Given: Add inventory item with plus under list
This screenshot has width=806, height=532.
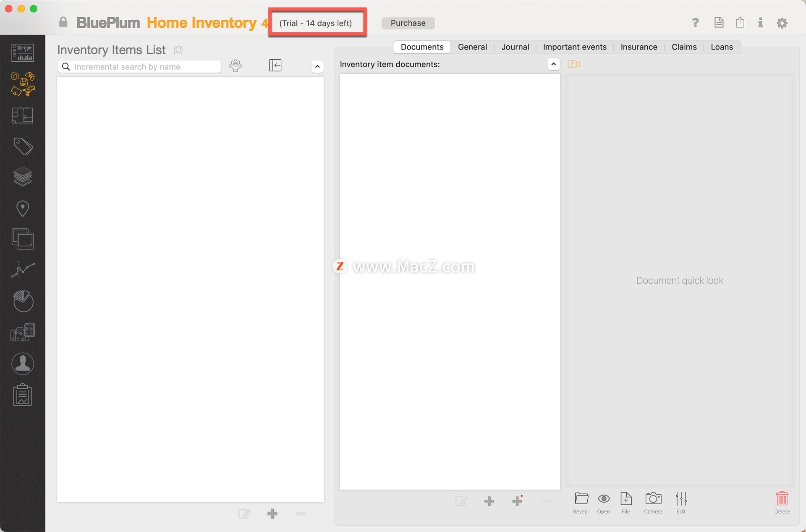Looking at the screenshot, I should pyautogui.click(x=272, y=514).
